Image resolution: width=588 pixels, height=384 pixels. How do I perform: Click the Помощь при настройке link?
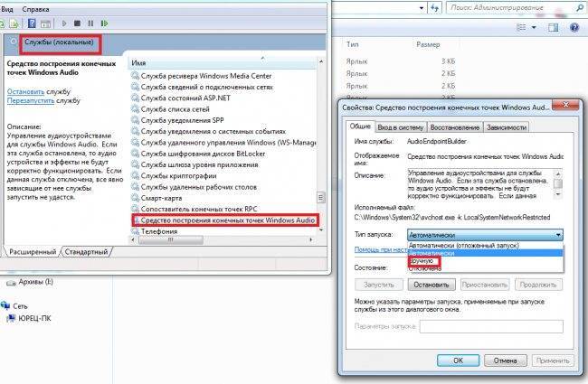(381, 249)
